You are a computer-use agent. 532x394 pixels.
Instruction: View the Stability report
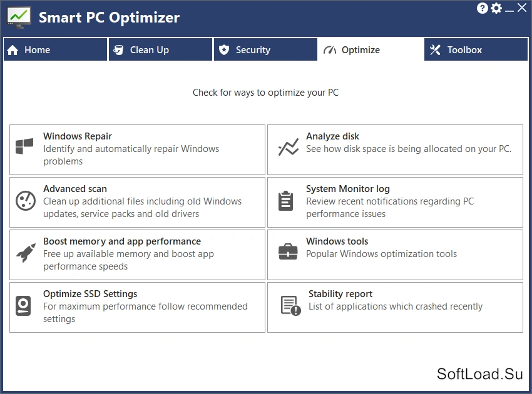point(396,308)
